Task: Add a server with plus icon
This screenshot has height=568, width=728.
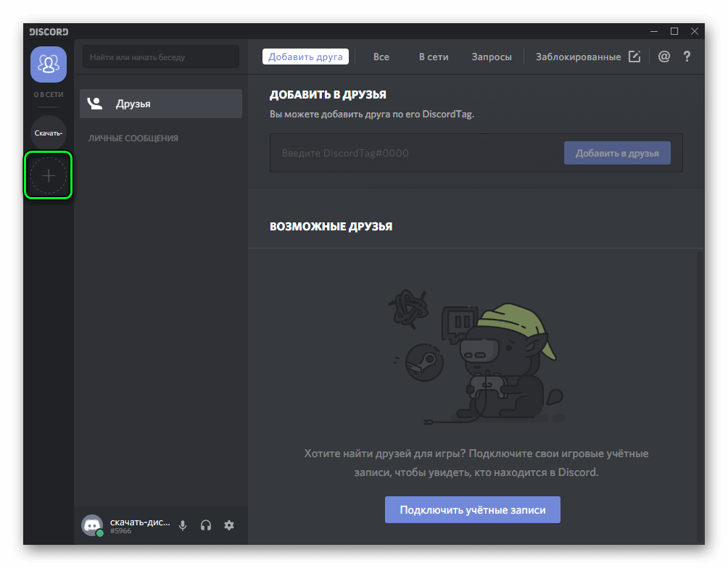Action: click(49, 175)
